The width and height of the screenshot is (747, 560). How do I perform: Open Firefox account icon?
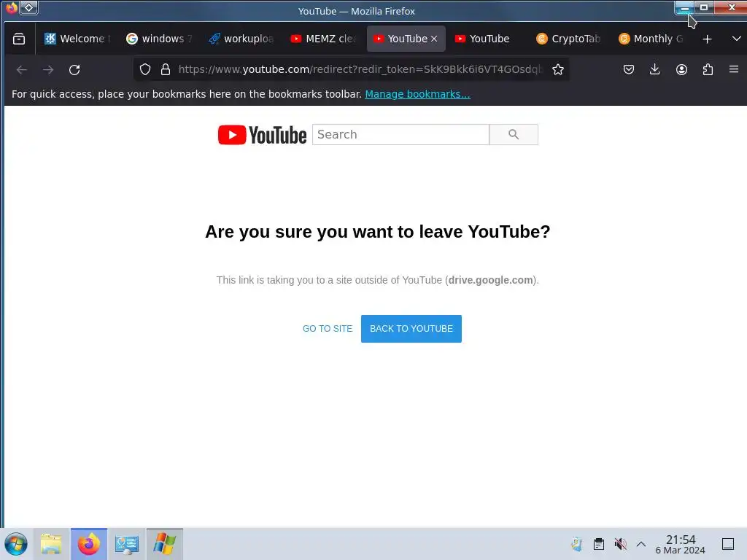click(x=682, y=69)
